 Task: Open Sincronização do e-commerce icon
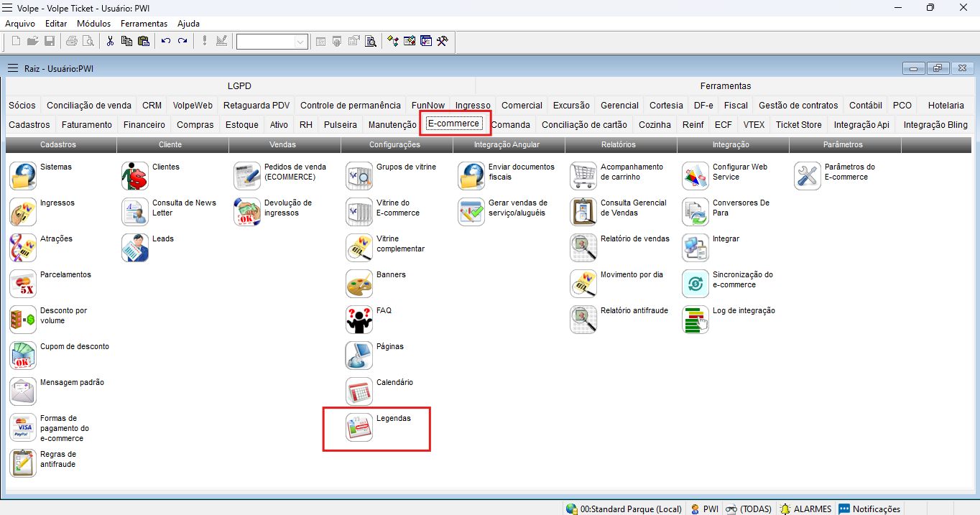(695, 284)
